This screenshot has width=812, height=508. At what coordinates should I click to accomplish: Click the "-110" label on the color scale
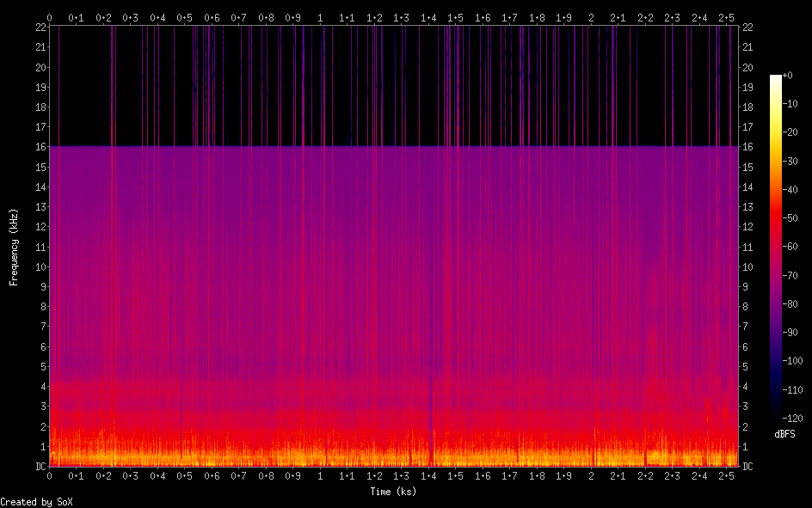pyautogui.click(x=792, y=390)
